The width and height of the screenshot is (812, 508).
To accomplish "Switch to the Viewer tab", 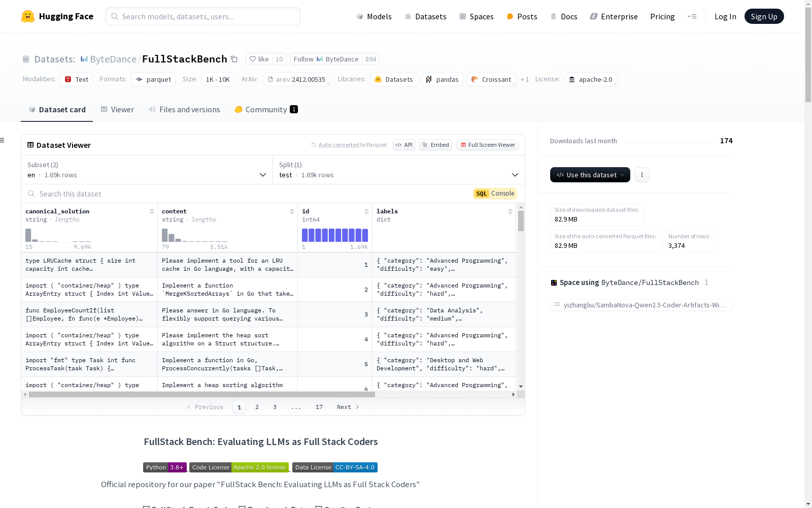I will [x=117, y=110].
